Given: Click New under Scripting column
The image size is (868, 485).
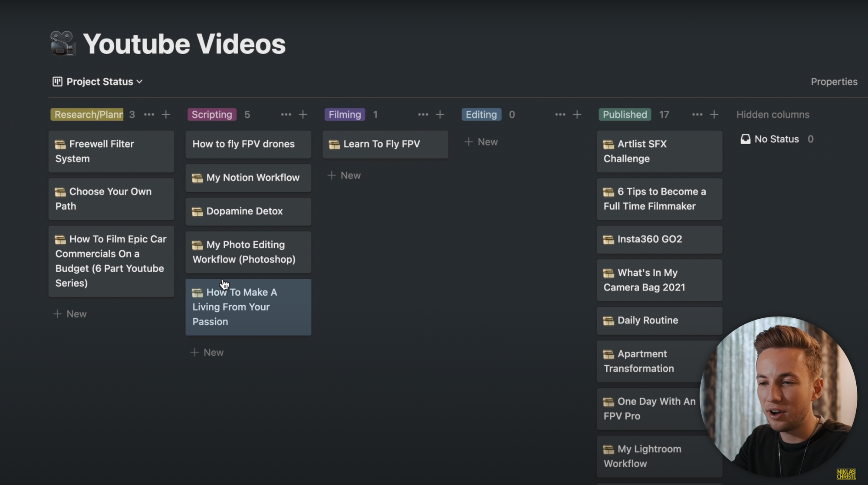Looking at the screenshot, I should click(207, 353).
